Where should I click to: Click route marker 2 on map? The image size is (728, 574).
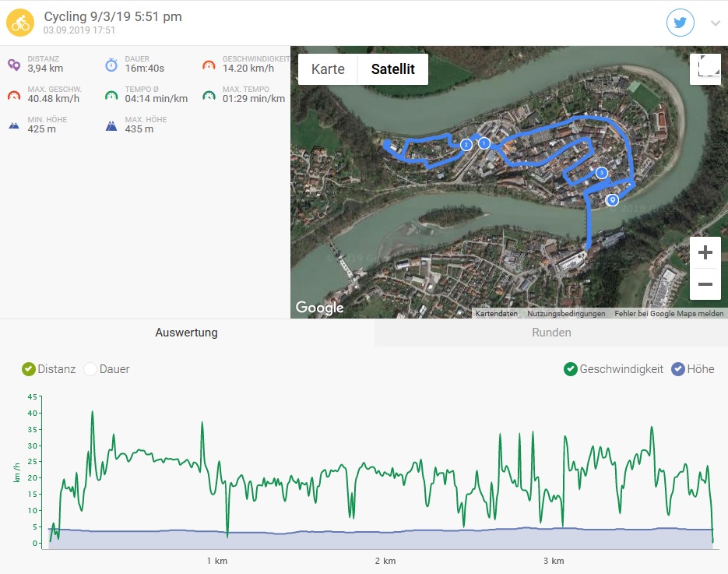pos(466,145)
